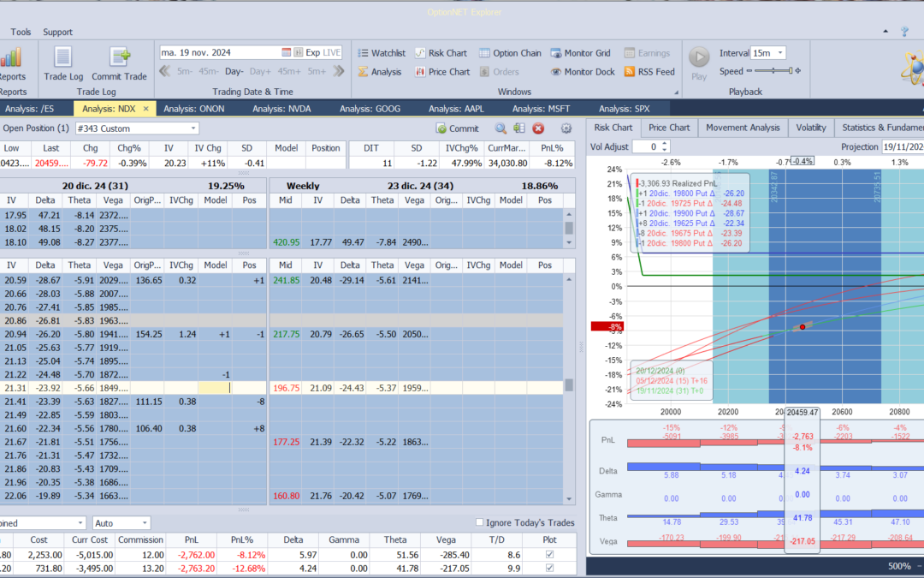The height and width of the screenshot is (578, 924).
Task: Switch to Analysis: MSFT tab
Action: [x=541, y=109]
